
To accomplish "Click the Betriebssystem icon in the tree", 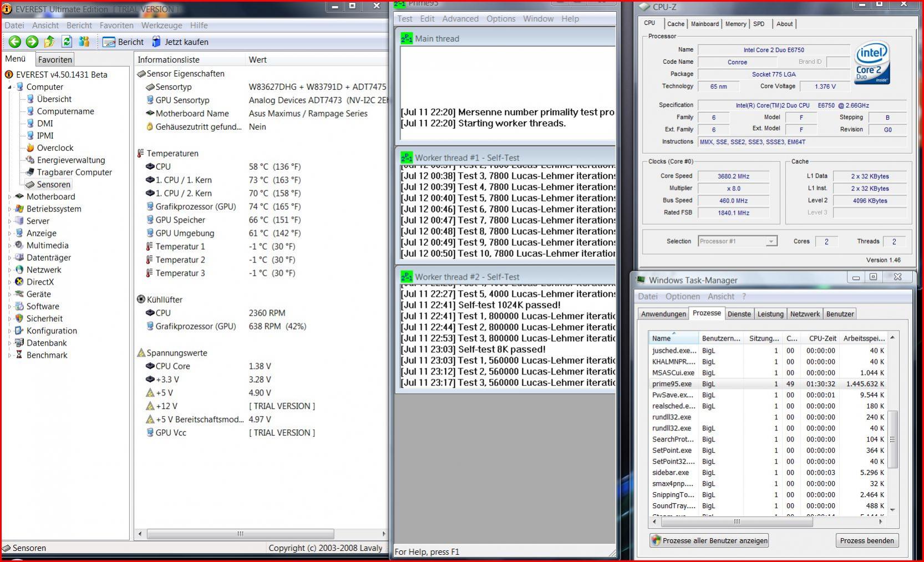I will (19, 209).
